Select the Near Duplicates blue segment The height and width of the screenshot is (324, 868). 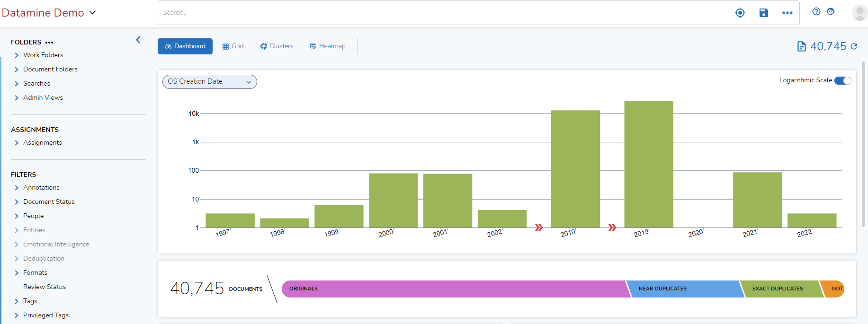684,289
